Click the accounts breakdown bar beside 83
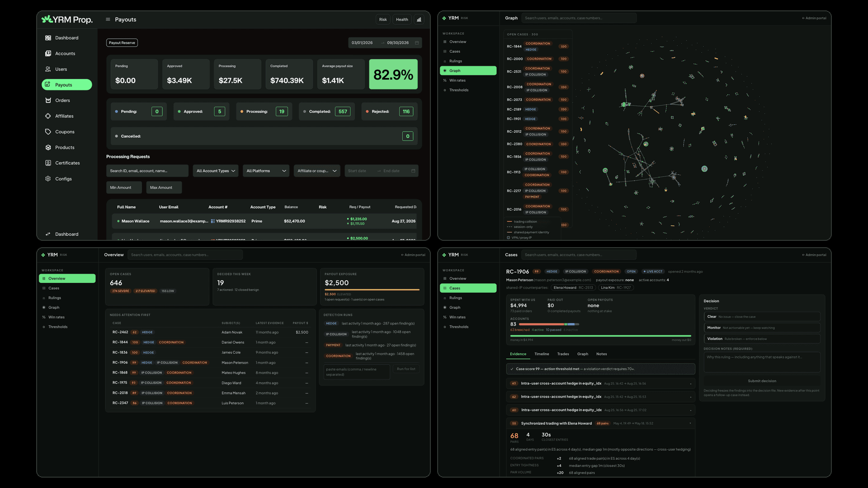The height and width of the screenshot is (488, 868). (549, 324)
